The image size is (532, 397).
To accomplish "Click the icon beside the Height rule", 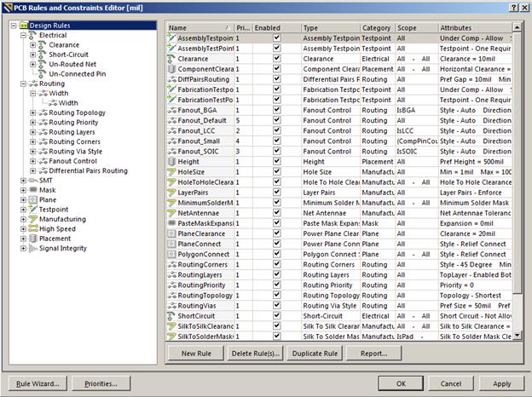I will click(171, 162).
